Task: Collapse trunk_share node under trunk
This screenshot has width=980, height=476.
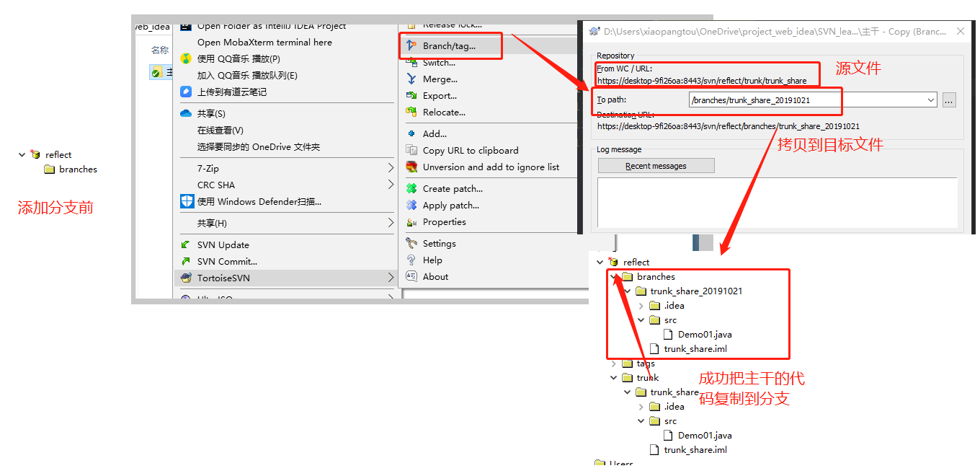Action: click(627, 392)
